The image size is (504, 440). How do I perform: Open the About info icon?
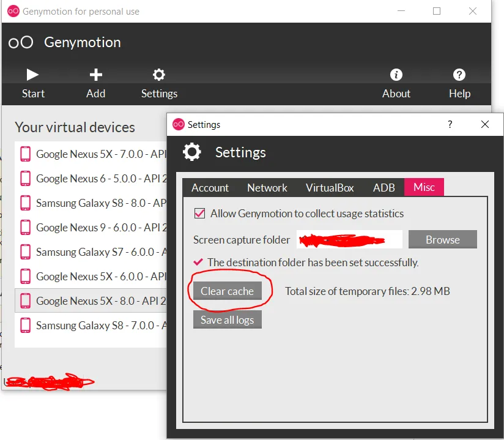click(x=396, y=75)
